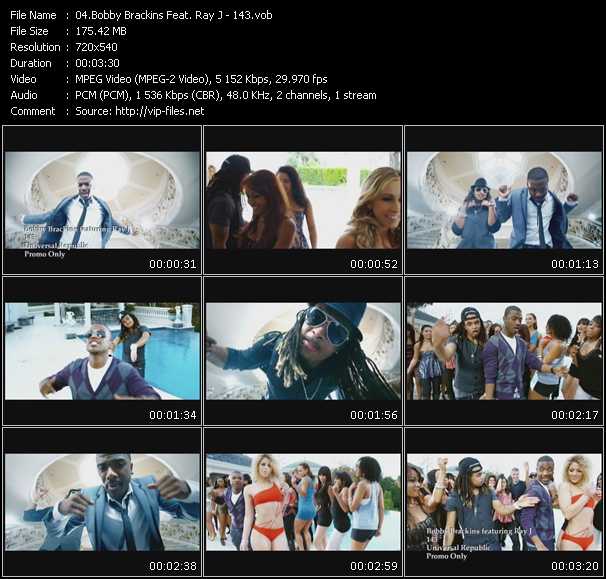The image size is (606, 579).
Task: Pick the frame timestamped 00:03:20
Action: pos(504,502)
